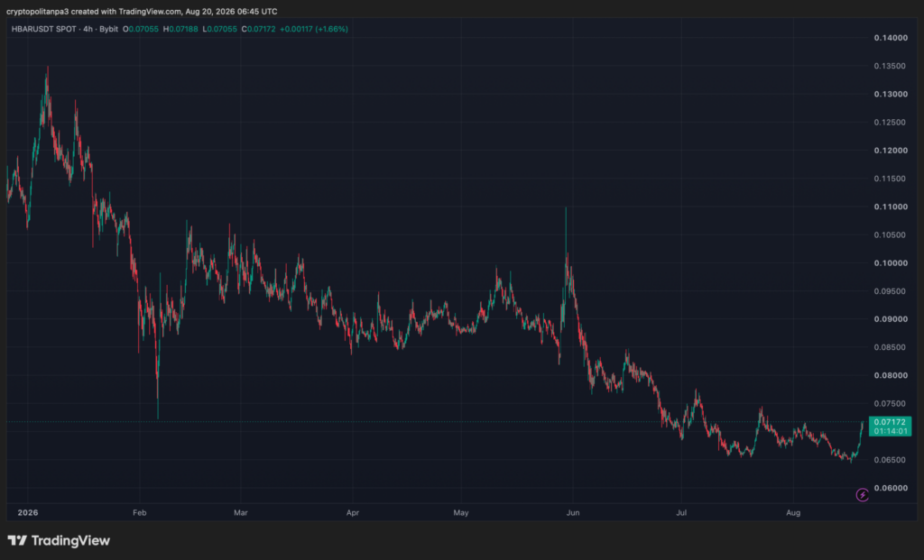
Task: Click the Jun label on time axis
Action: 573,513
